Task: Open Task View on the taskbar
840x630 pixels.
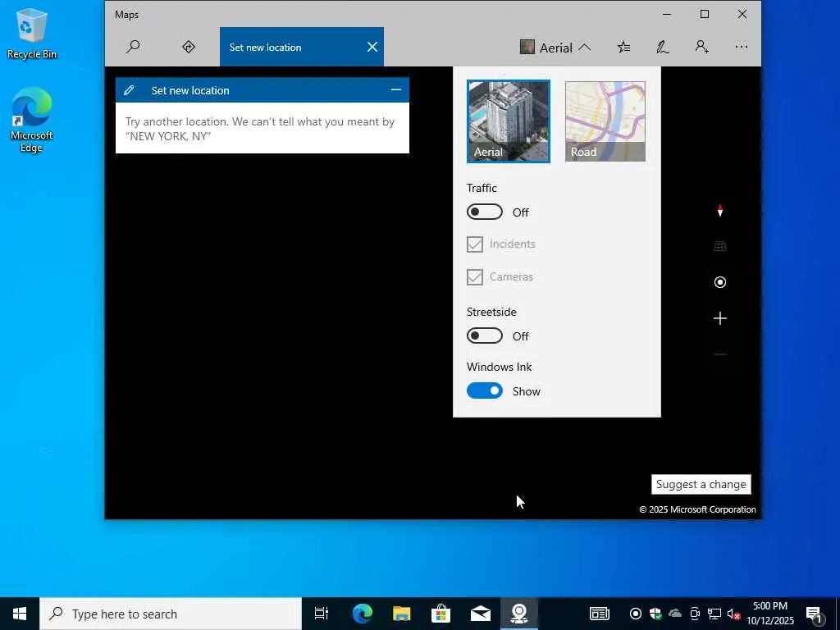Action: 322,614
